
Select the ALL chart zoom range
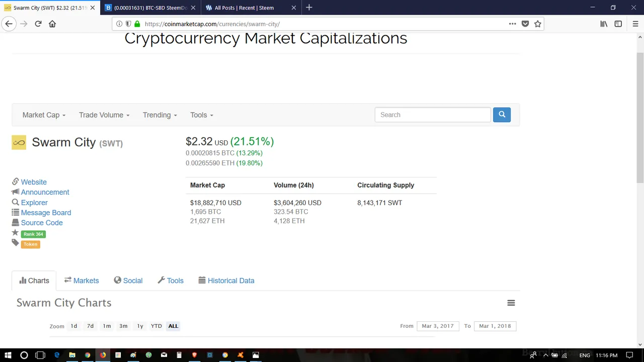(x=173, y=326)
